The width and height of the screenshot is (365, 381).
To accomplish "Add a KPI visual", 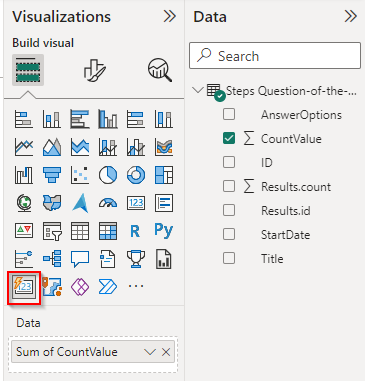I will pos(24,231).
